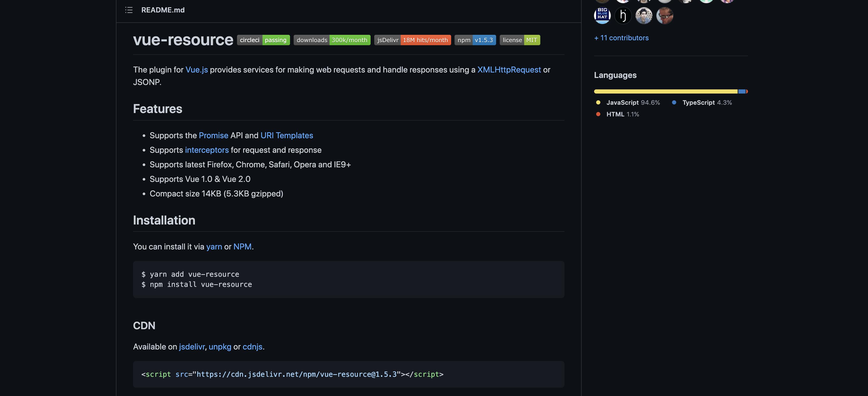This screenshot has width=868, height=396.
Task: Click the Languages sidebar heading
Action: (x=615, y=75)
